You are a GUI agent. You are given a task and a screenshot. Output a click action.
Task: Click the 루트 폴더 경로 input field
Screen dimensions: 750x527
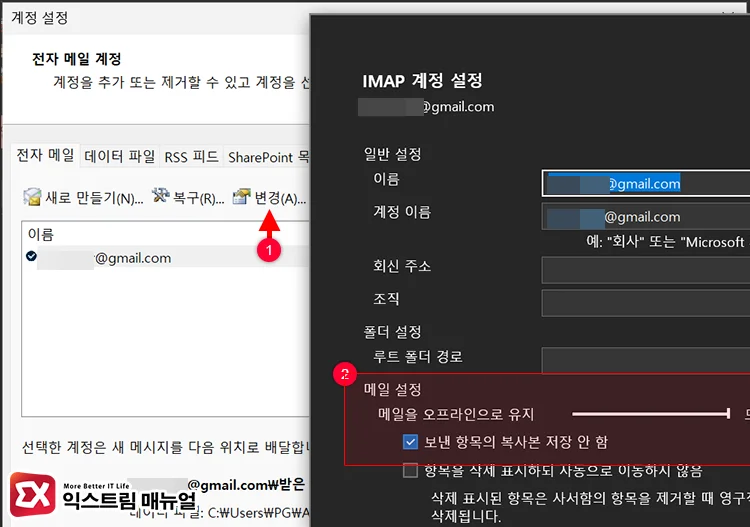pyautogui.click(x=646, y=360)
